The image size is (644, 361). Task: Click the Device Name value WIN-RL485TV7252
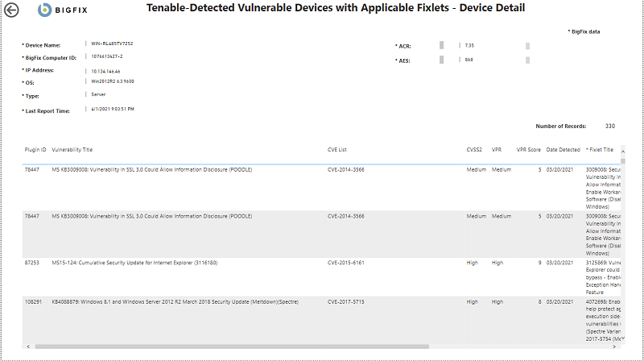(x=112, y=44)
